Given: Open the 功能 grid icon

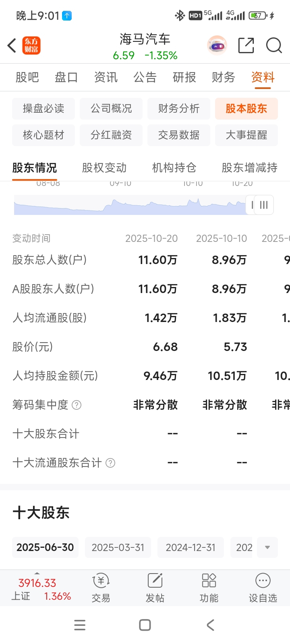Looking at the screenshot, I should click(x=209, y=581).
